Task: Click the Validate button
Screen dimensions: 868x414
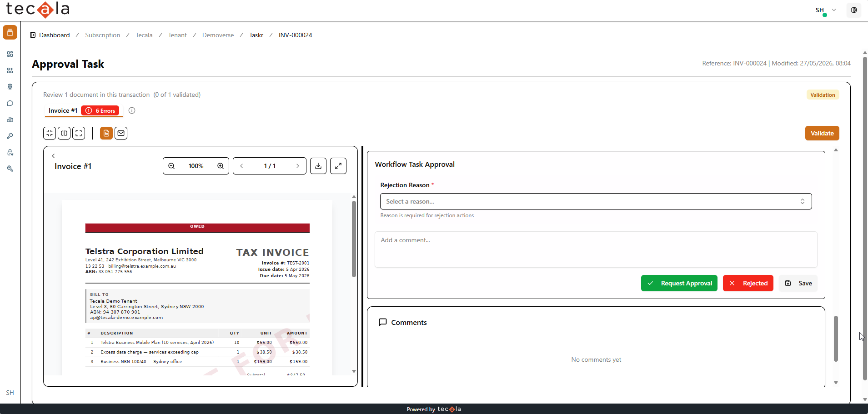Action: pos(822,133)
